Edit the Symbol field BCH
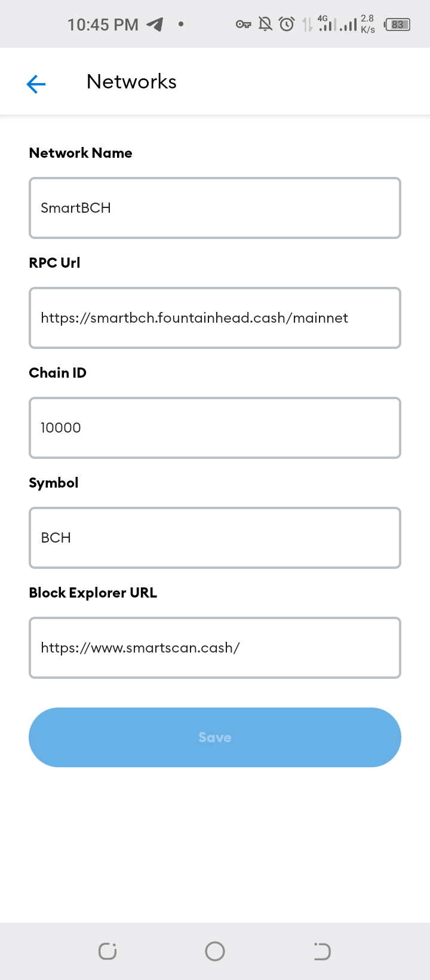Screen dimensions: 430x980 [215, 538]
